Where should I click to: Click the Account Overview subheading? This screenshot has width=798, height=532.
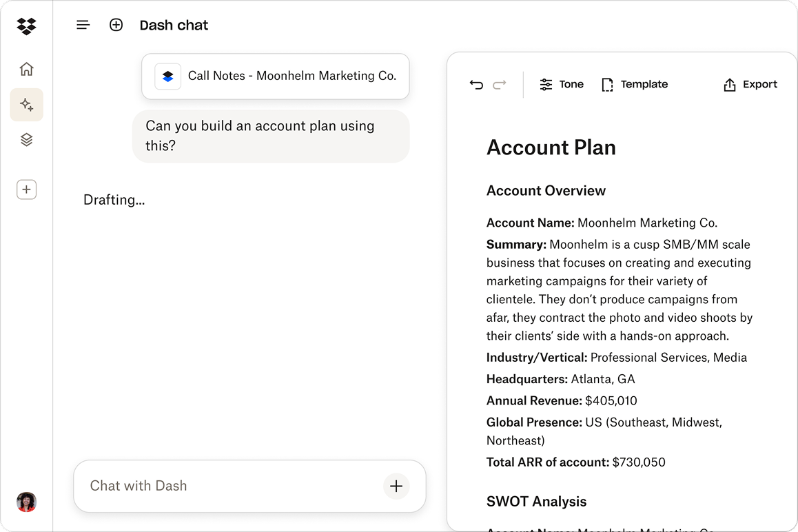point(546,190)
